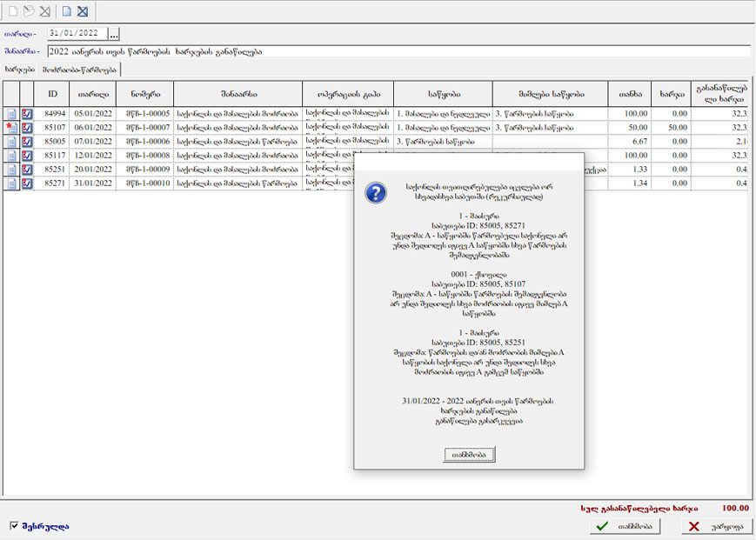Click the checkmark status icon for row 85005
The image size is (756, 540).
click(27, 142)
